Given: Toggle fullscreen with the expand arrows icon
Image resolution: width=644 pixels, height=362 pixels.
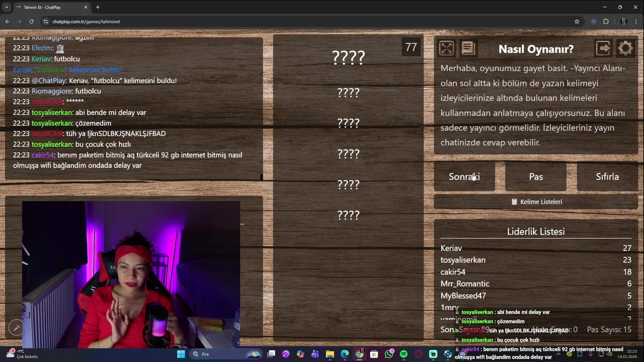Looking at the screenshot, I should (446, 48).
